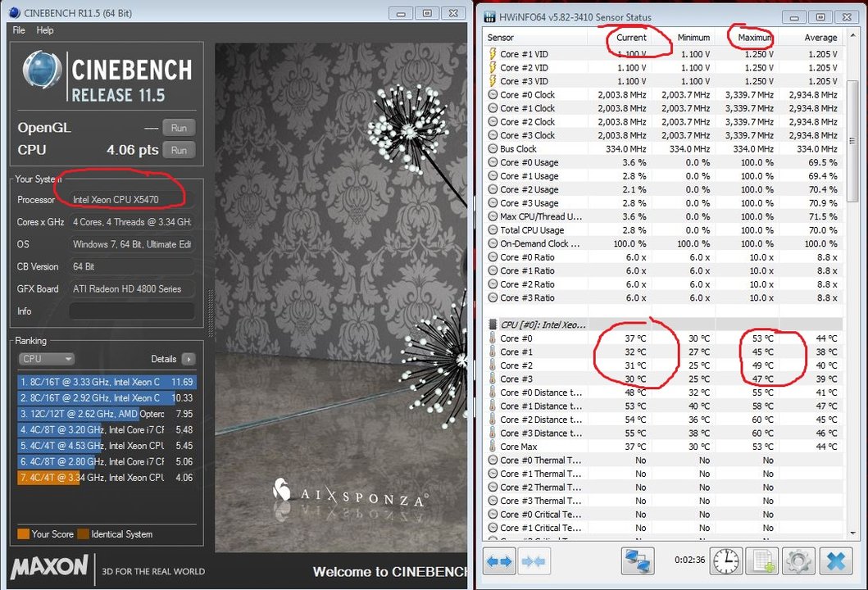Click the GFX Board ATI Radeon HD 4800 field
The image size is (868, 590).
tap(132, 289)
